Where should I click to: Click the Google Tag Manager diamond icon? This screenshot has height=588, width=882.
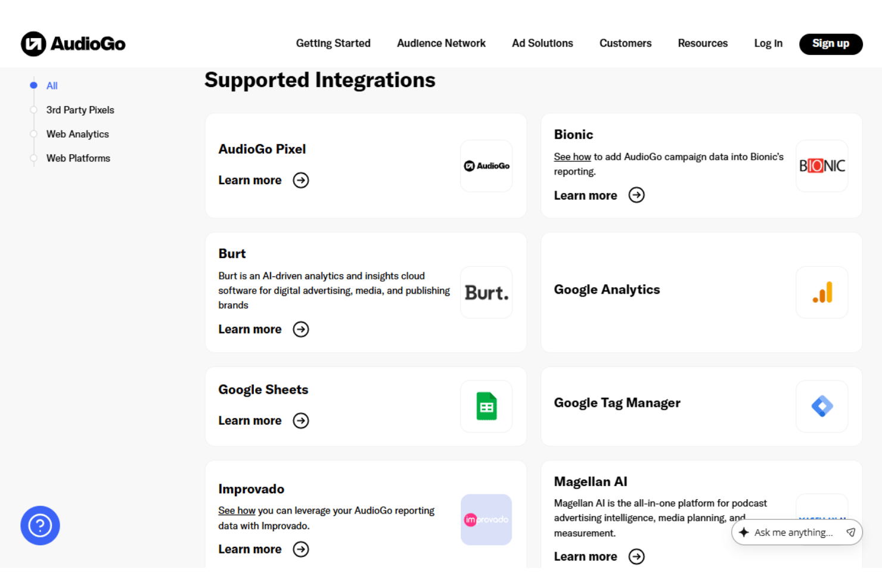pyautogui.click(x=822, y=406)
